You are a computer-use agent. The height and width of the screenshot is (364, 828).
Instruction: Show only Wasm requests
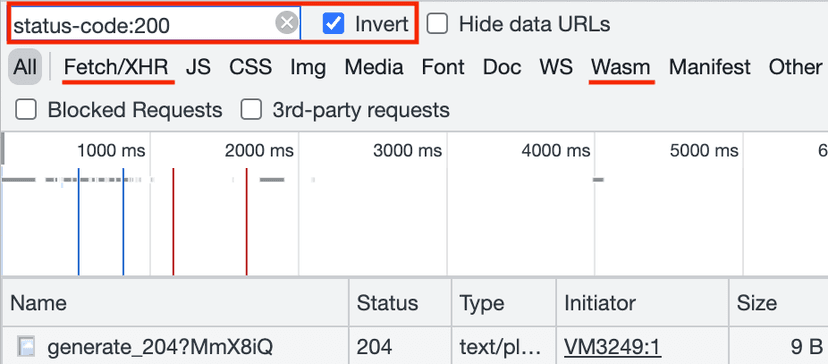[620, 67]
